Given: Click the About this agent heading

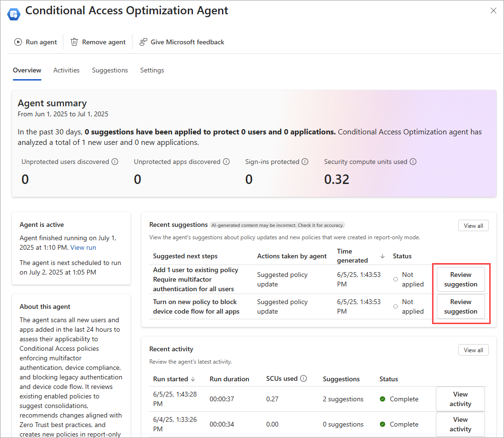Looking at the screenshot, I should 45,306.
